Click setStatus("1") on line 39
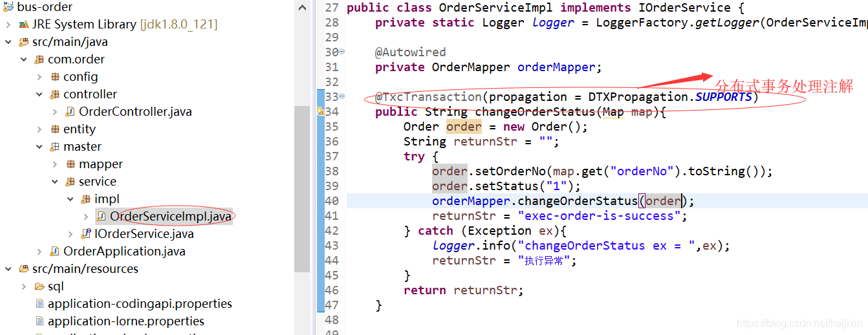This screenshot has height=335, width=868. click(x=525, y=186)
